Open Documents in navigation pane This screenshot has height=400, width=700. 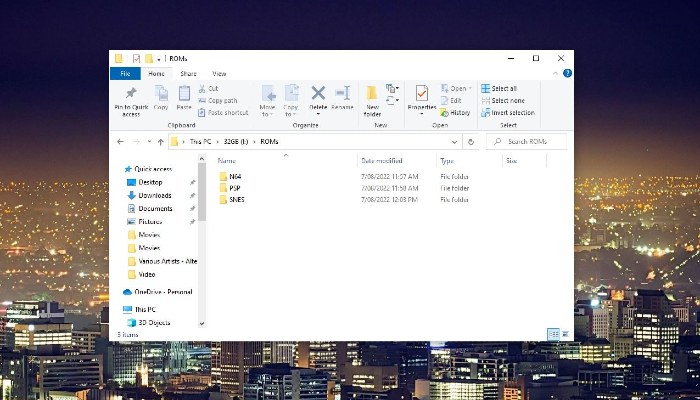[x=150, y=208]
